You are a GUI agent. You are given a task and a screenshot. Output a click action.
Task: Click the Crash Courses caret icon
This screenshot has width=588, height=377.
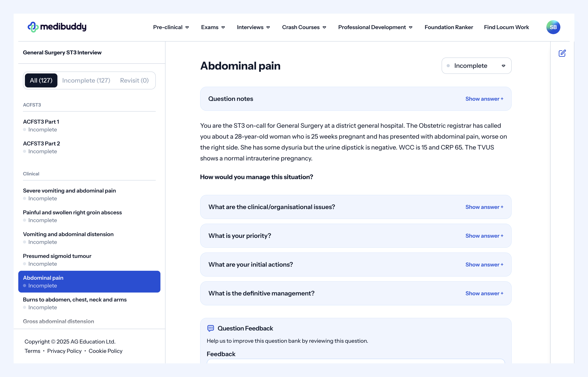324,27
